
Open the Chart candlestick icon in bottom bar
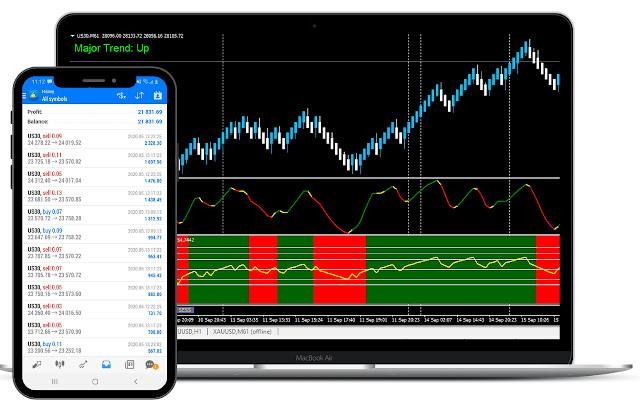[x=60, y=364]
